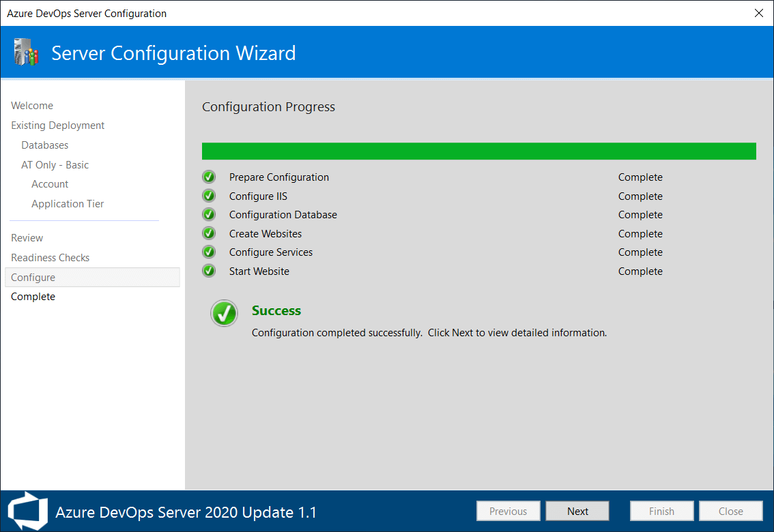Open the Existing Deployment step
Viewport: 774px width, 532px height.
click(x=58, y=125)
